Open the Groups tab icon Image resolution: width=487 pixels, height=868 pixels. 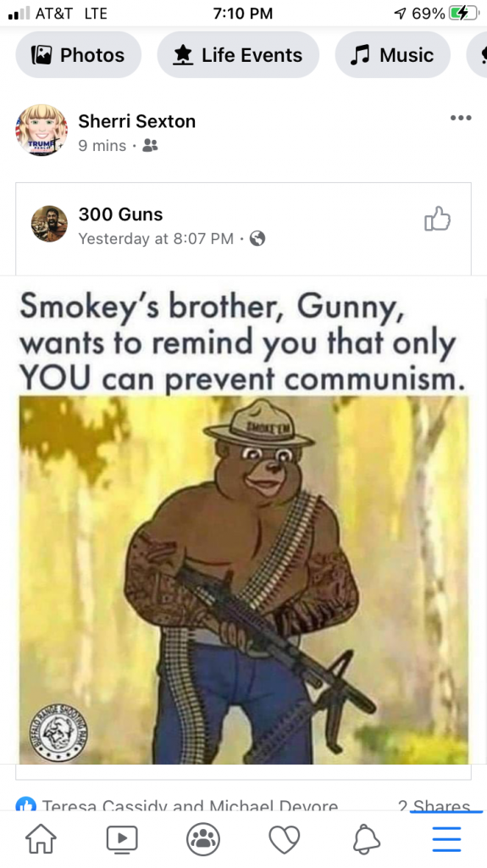click(x=203, y=839)
